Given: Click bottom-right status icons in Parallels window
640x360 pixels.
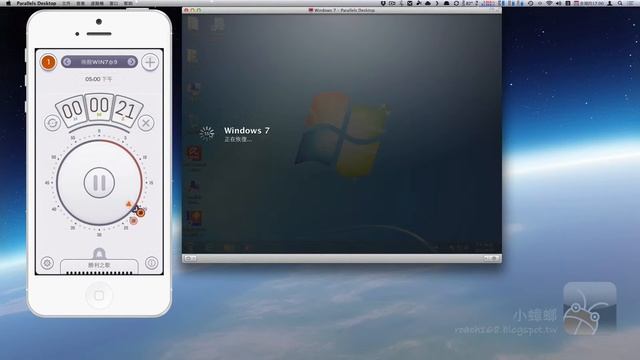Looking at the screenshot, I should (x=490, y=258).
